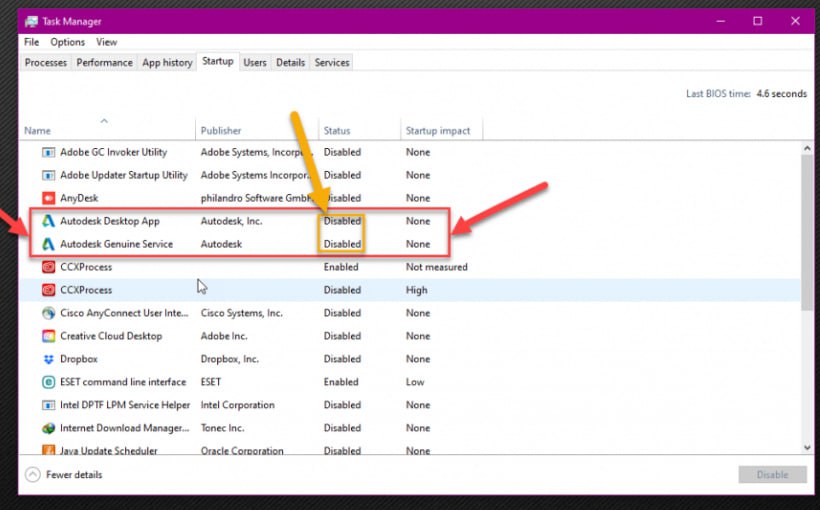Select the Startup tab
The height and width of the screenshot is (510, 820).
(x=218, y=61)
